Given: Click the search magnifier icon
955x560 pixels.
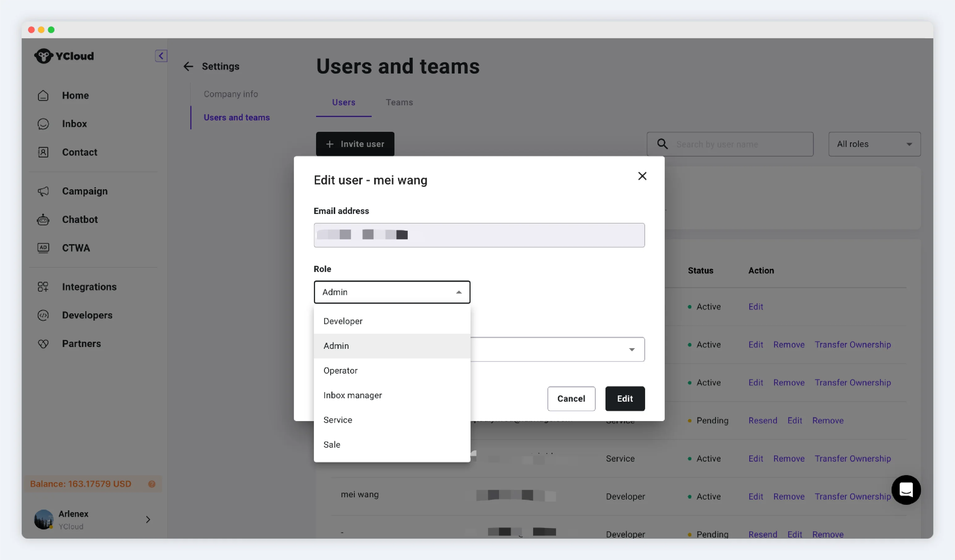Looking at the screenshot, I should pos(662,144).
